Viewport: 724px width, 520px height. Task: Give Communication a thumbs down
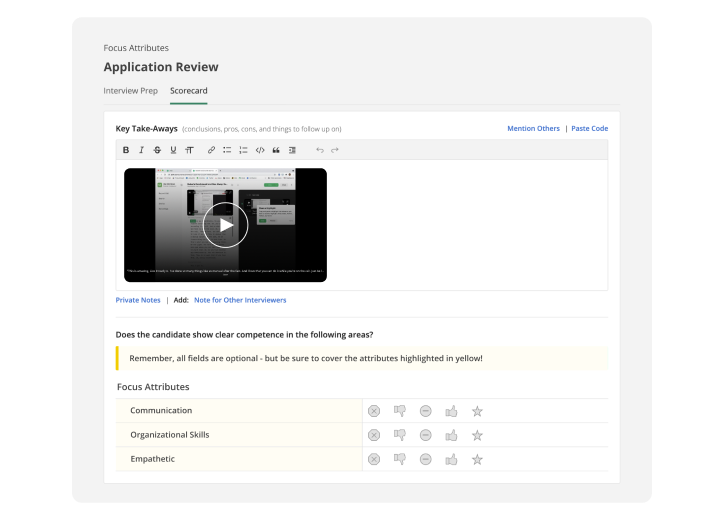pos(400,411)
